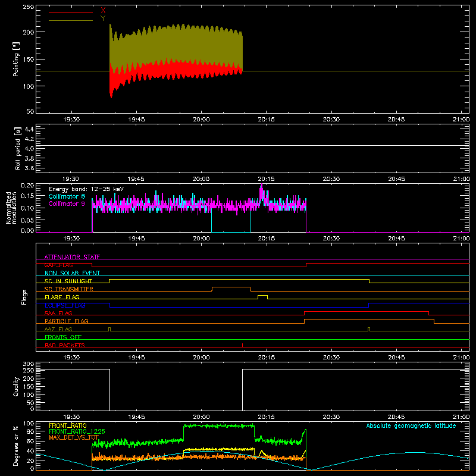Image resolution: width=476 pixels, height=476 pixels.
Task: Click '20:00' label under the Pointing plot
Action: 201,120
